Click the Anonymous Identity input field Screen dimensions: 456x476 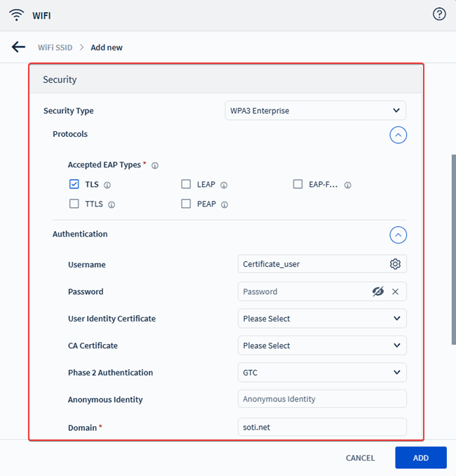coord(322,399)
